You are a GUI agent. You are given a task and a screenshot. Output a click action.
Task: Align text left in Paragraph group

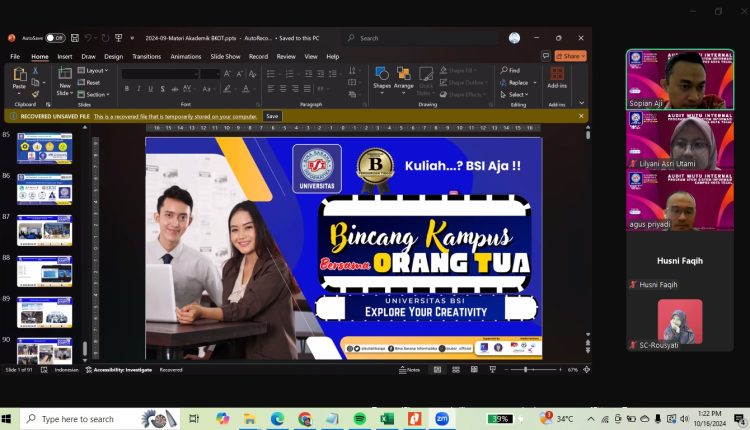pyautogui.click(x=271, y=88)
